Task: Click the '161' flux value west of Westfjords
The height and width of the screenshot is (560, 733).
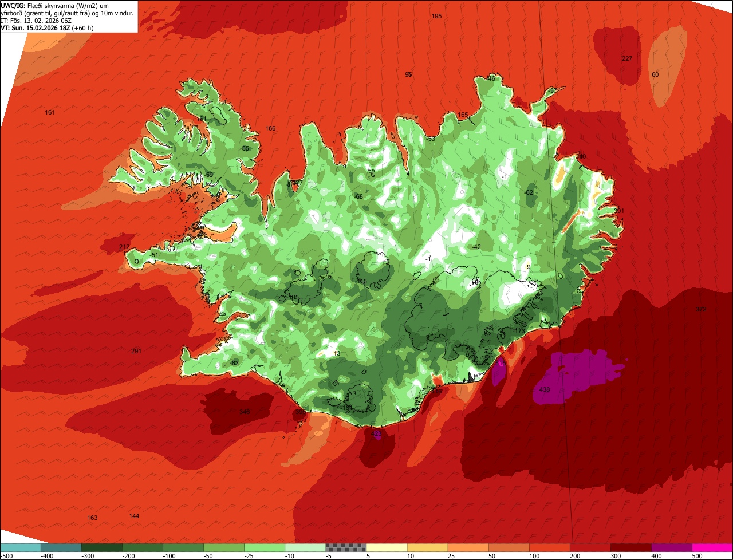Action: 50,112
